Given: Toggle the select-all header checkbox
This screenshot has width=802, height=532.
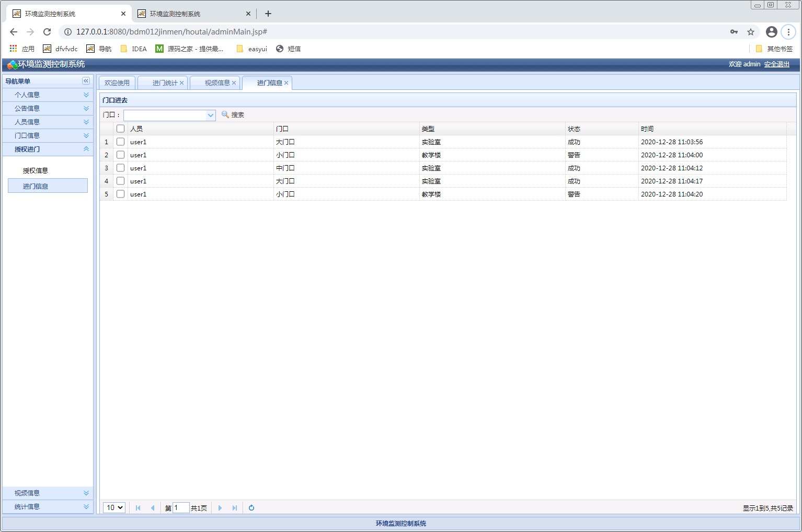Looking at the screenshot, I should [x=121, y=129].
